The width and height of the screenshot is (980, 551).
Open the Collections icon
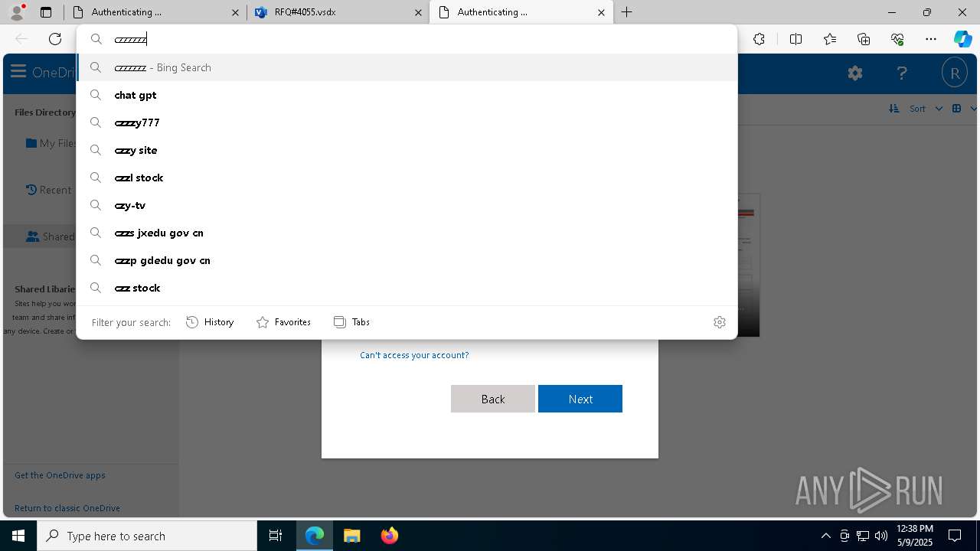point(864,39)
